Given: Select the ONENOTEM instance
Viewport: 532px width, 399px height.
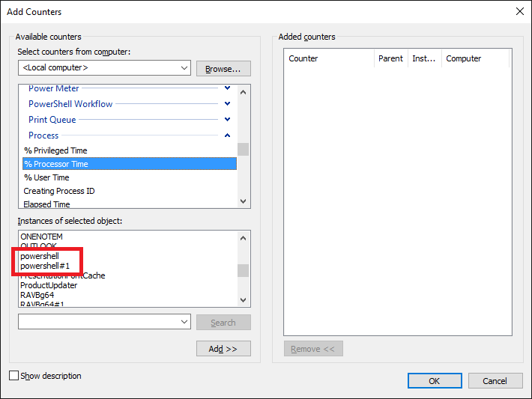Looking at the screenshot, I should click(41, 237).
